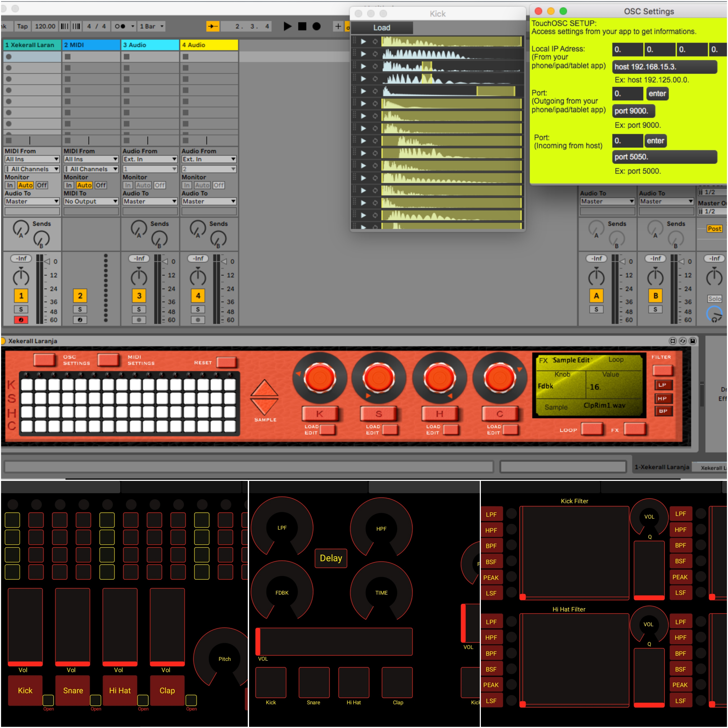Open MIDI From dropdown on track 1

32,159
